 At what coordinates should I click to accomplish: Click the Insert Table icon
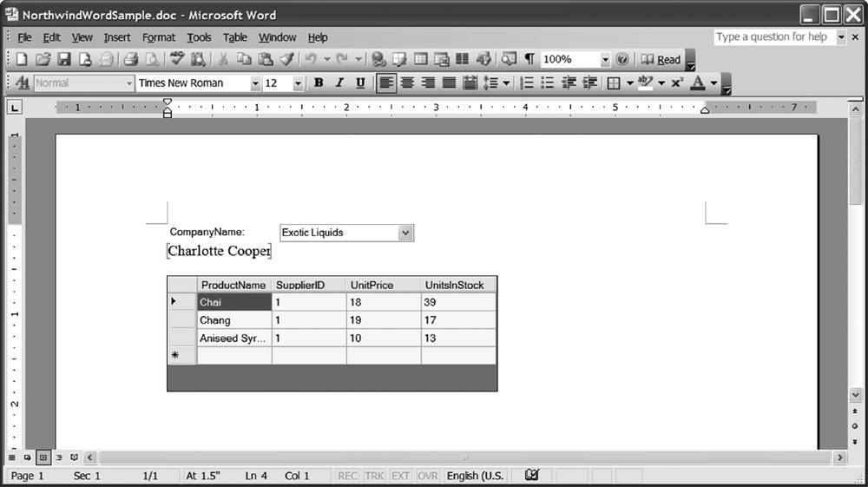pyautogui.click(x=421, y=59)
